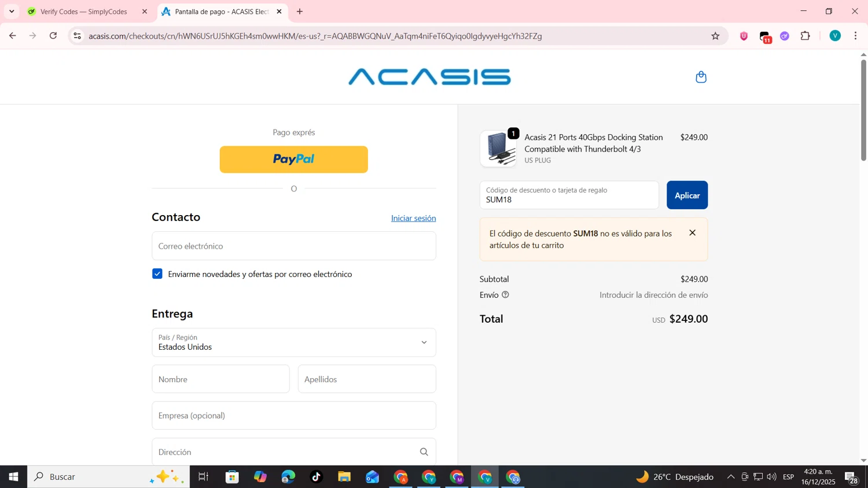This screenshot has width=868, height=488.
Task: Show hidden system tray icons chevron
Action: (x=731, y=477)
